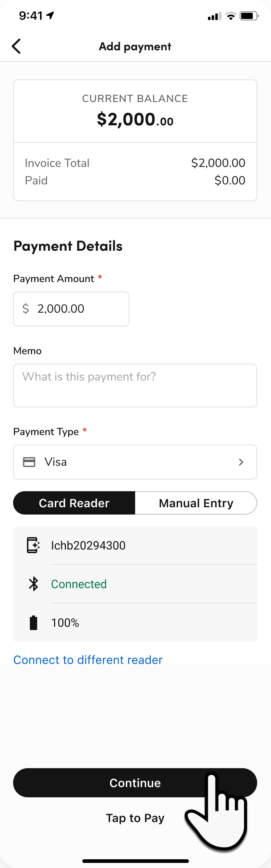271x868 pixels.
Task: Tap the reader battery percentage showing 100%
Action: pos(65,622)
